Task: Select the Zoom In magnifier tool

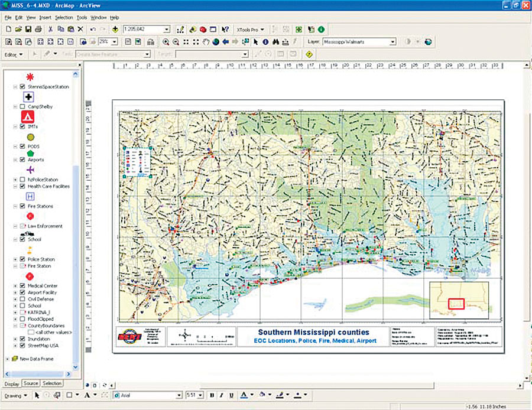Action: point(166,42)
